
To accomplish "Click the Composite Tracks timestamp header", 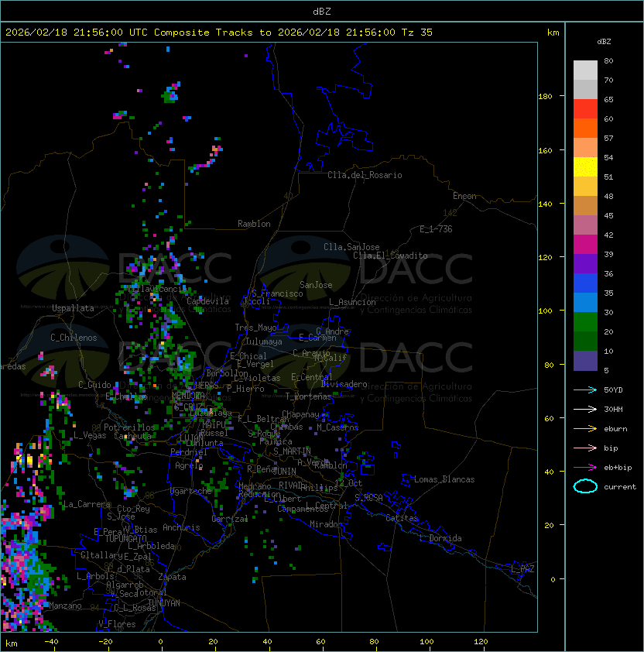I will click(219, 33).
